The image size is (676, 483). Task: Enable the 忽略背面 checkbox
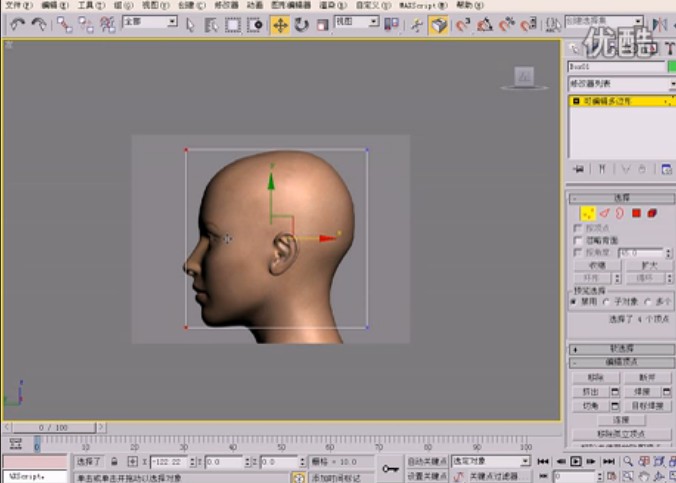[577, 241]
